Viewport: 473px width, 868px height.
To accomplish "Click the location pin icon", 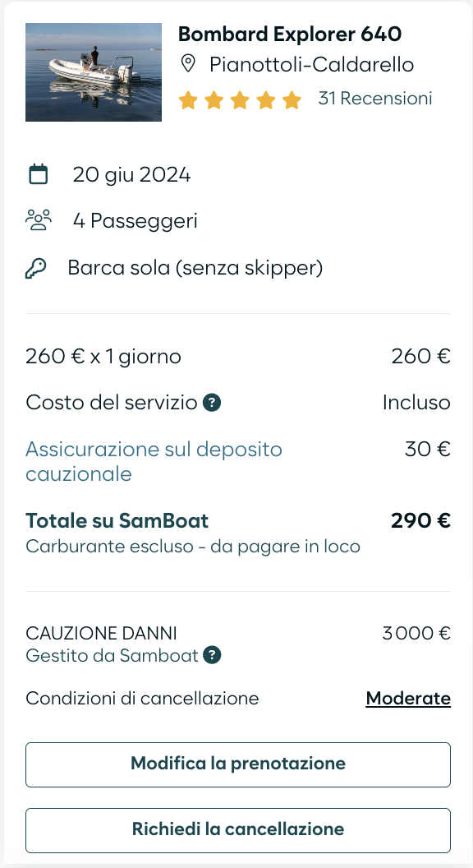I will point(188,63).
